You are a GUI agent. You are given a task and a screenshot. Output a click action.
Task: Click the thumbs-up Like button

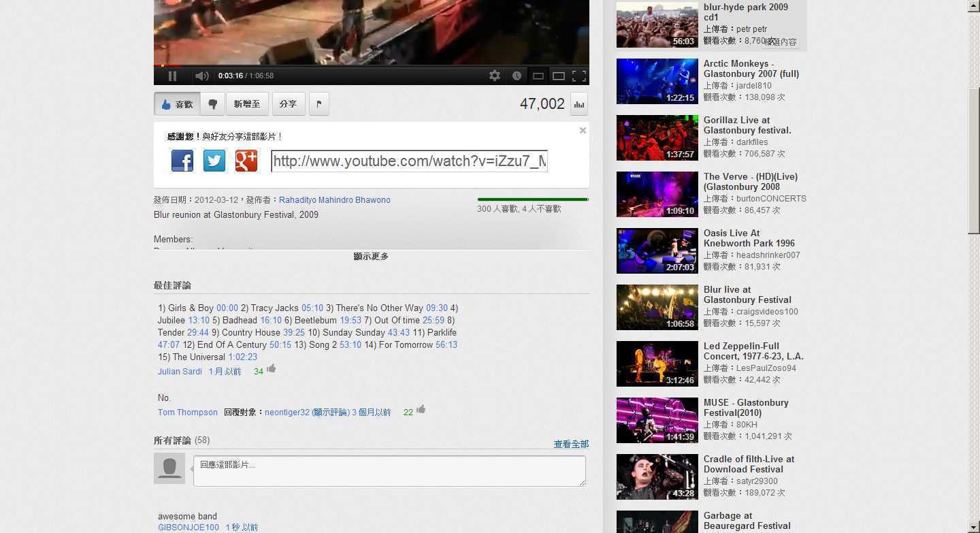pos(177,104)
